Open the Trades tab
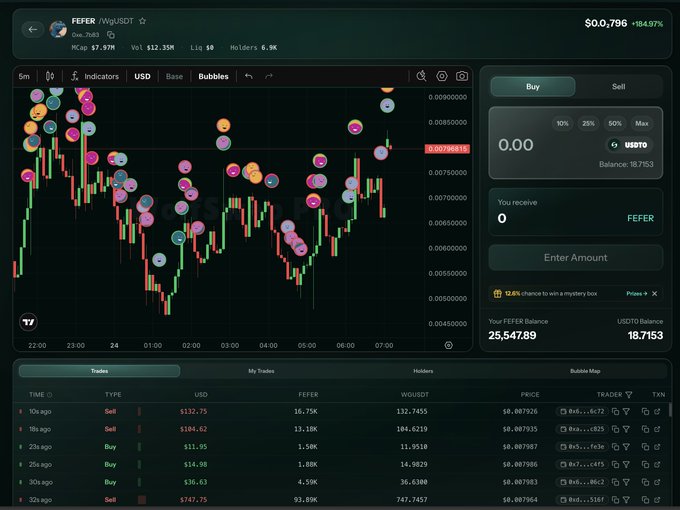 click(99, 371)
